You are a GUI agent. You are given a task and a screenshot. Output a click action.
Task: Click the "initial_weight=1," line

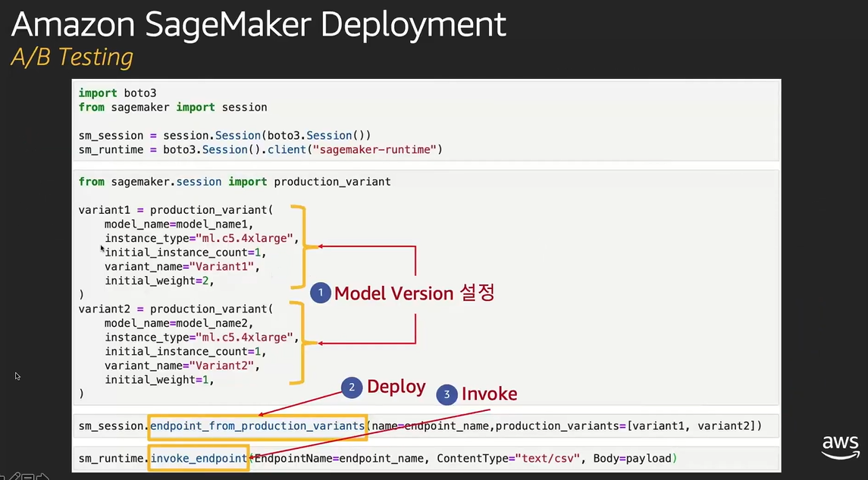click(159, 380)
